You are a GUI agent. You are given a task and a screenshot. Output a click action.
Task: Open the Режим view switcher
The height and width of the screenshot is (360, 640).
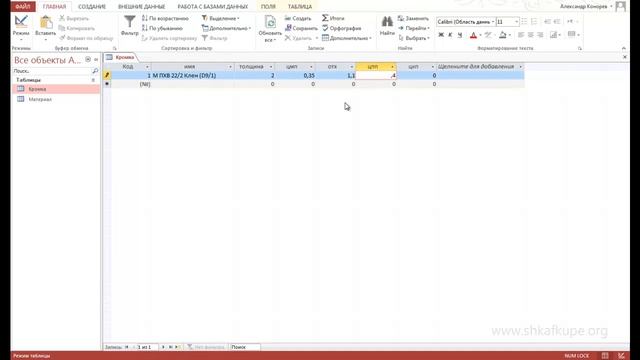(x=21, y=28)
